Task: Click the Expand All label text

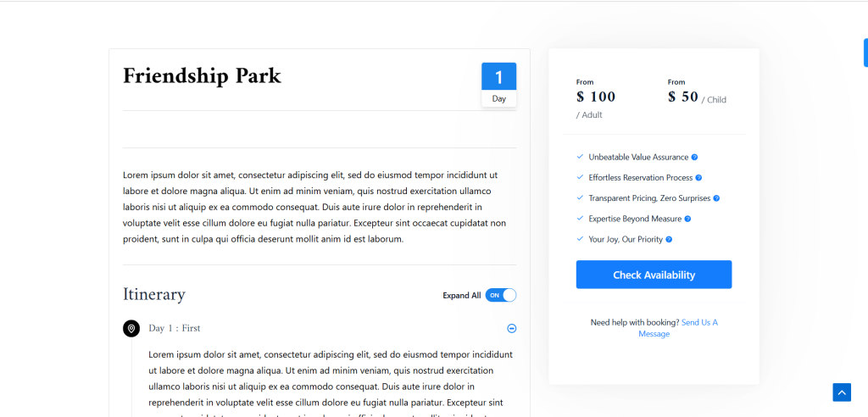Action: pyautogui.click(x=461, y=296)
